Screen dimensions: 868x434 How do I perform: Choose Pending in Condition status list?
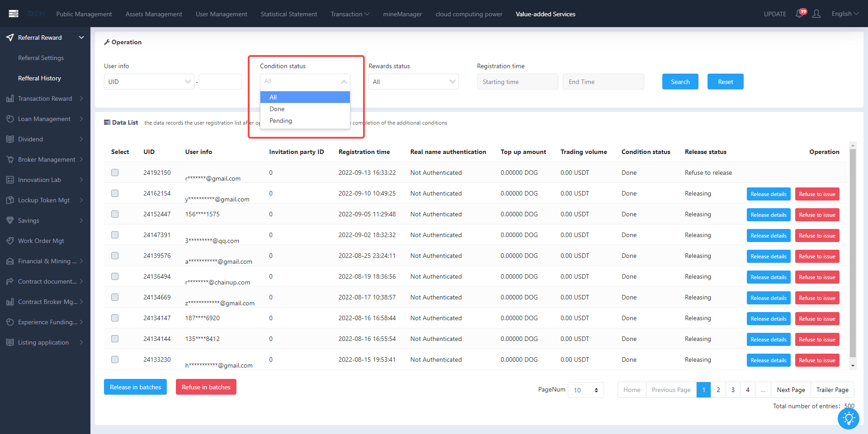coord(305,121)
